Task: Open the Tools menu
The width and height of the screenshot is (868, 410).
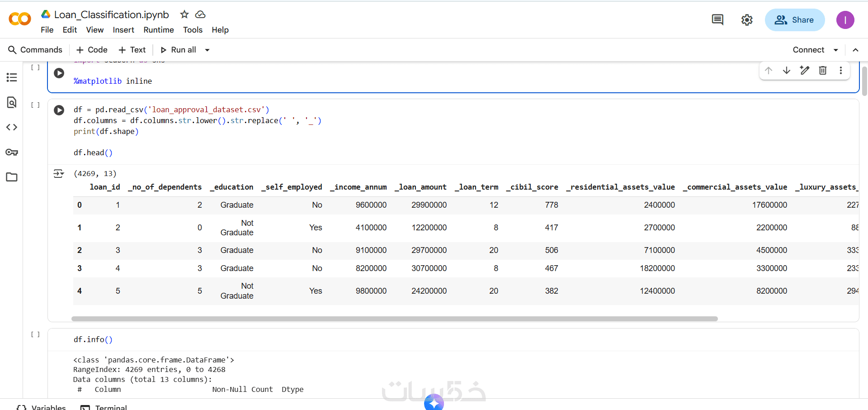Action: pyautogui.click(x=193, y=30)
